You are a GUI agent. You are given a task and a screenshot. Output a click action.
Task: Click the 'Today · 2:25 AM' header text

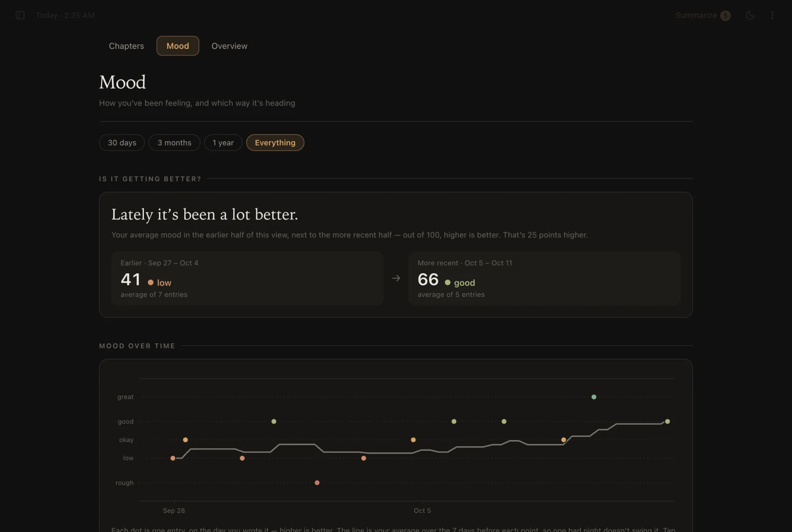tap(65, 15)
